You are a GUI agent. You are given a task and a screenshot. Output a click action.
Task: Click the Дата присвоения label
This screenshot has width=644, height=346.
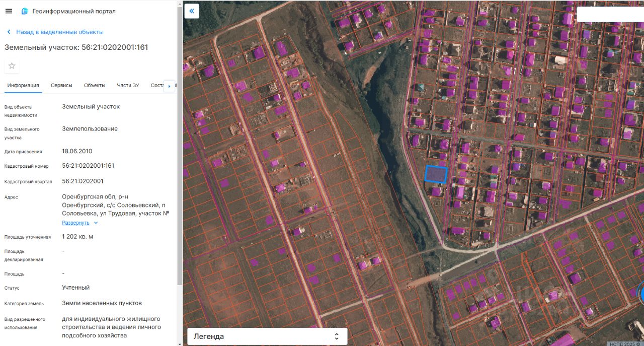pyautogui.click(x=23, y=152)
